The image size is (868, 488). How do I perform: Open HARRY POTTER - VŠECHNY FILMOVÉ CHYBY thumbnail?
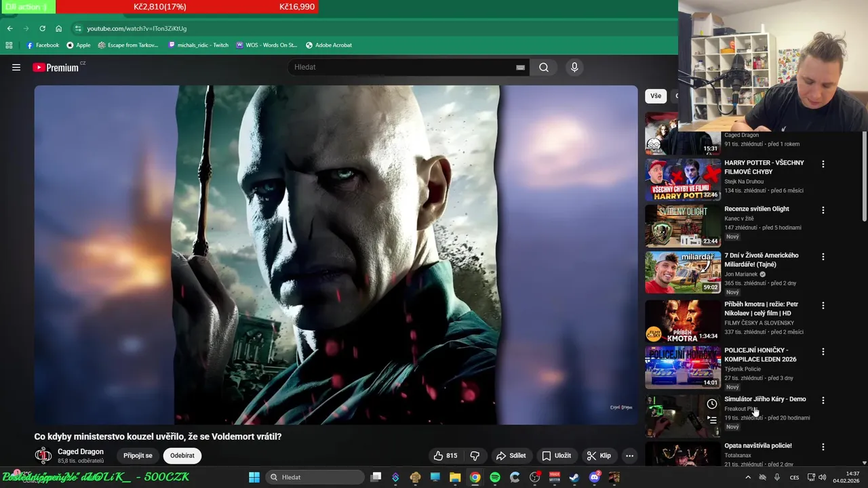point(683,180)
